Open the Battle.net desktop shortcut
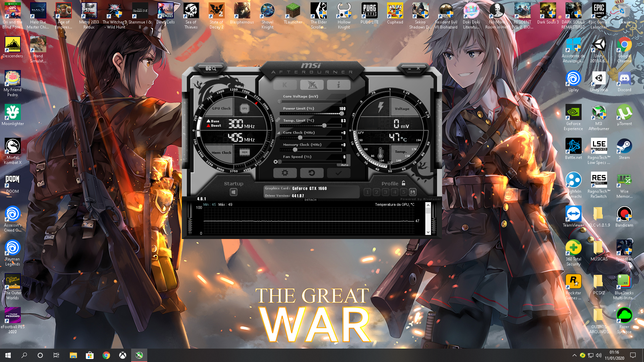This screenshot has width=644, height=362. [574, 149]
